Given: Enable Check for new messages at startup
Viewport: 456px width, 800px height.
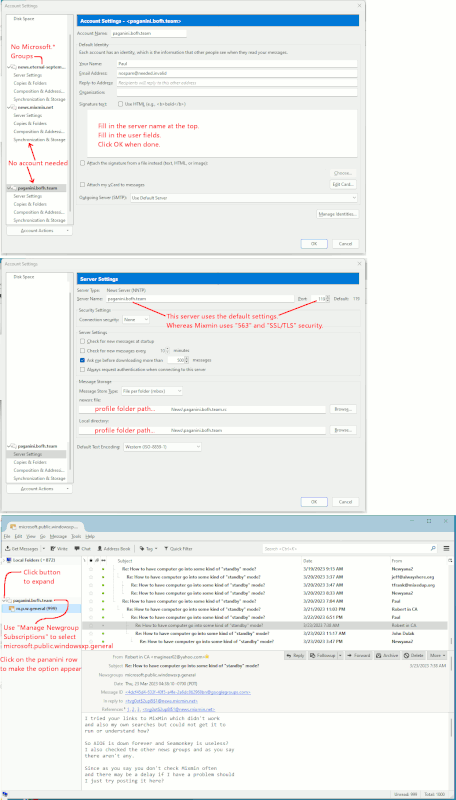Looking at the screenshot, I should (x=83, y=341).
